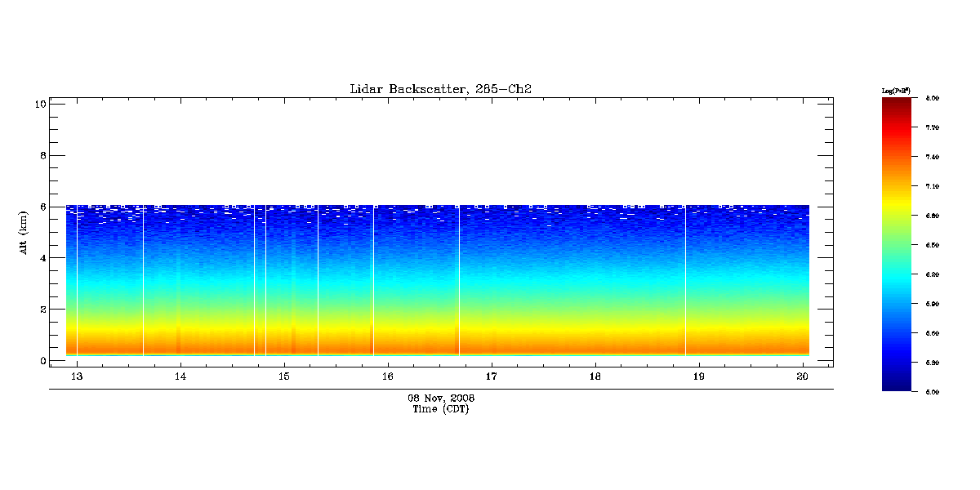Click the colorbar label '7.10'
The width and height of the screenshot is (980, 490).
point(933,186)
